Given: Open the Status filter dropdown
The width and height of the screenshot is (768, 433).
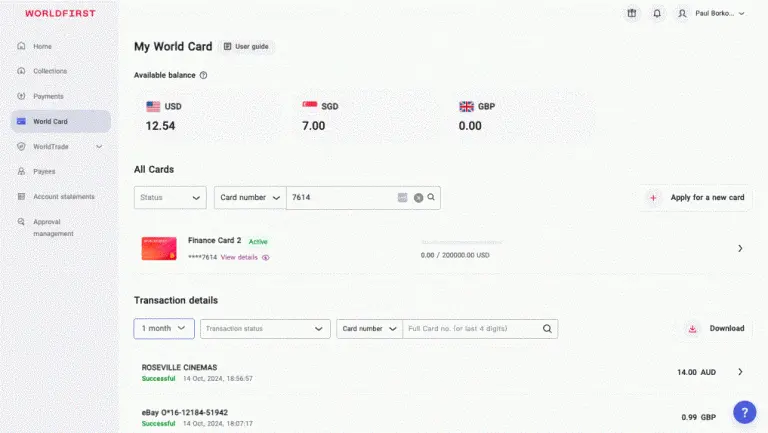Looking at the screenshot, I should pyautogui.click(x=170, y=197).
